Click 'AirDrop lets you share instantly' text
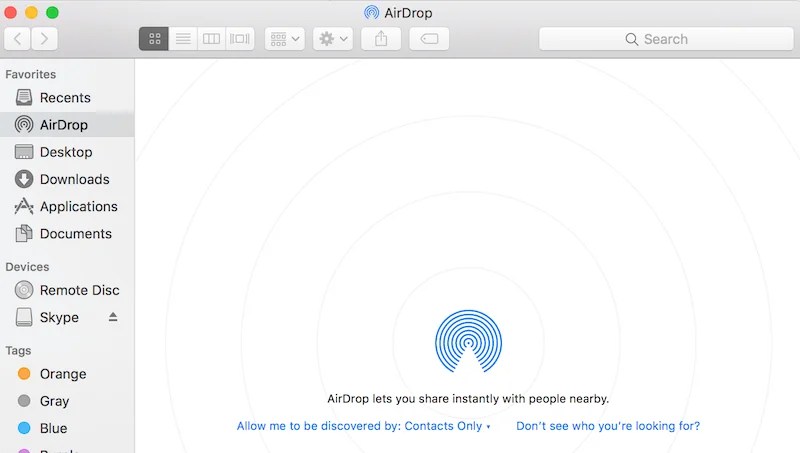 tap(468, 398)
